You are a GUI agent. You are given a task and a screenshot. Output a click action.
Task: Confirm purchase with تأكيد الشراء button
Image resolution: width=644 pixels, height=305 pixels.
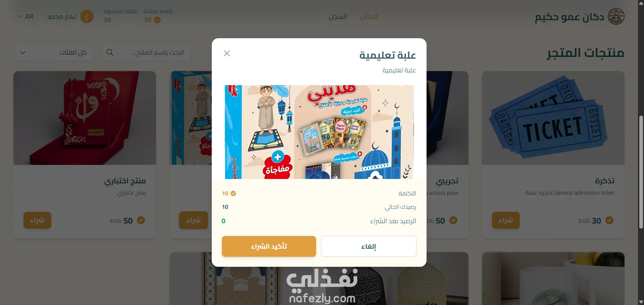(x=269, y=246)
